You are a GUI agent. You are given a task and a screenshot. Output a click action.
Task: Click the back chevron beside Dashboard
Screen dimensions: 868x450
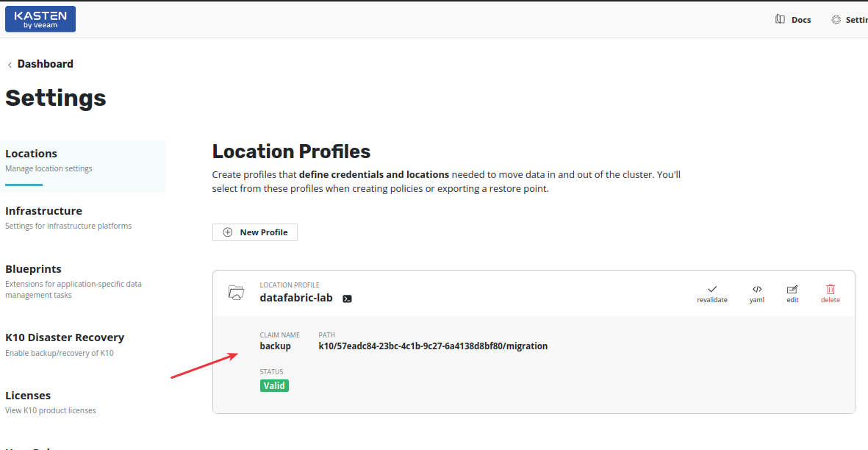click(x=10, y=65)
